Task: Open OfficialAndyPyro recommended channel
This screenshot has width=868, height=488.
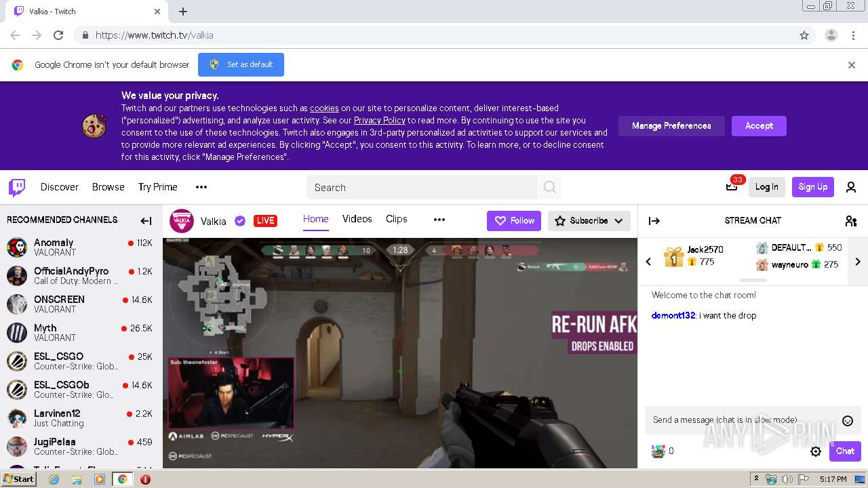Action: pos(80,276)
